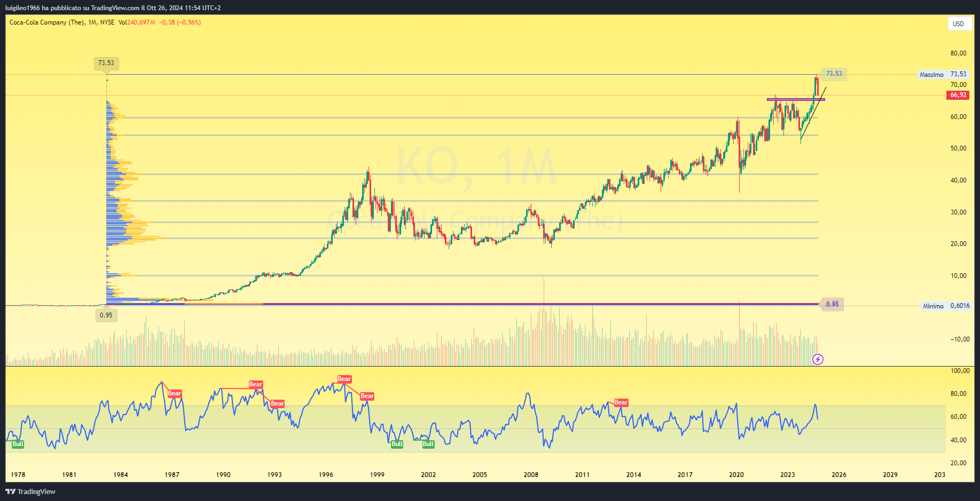Select the Massimo 73,53 axis label
Viewport: 980px width, 501px height.
click(943, 74)
